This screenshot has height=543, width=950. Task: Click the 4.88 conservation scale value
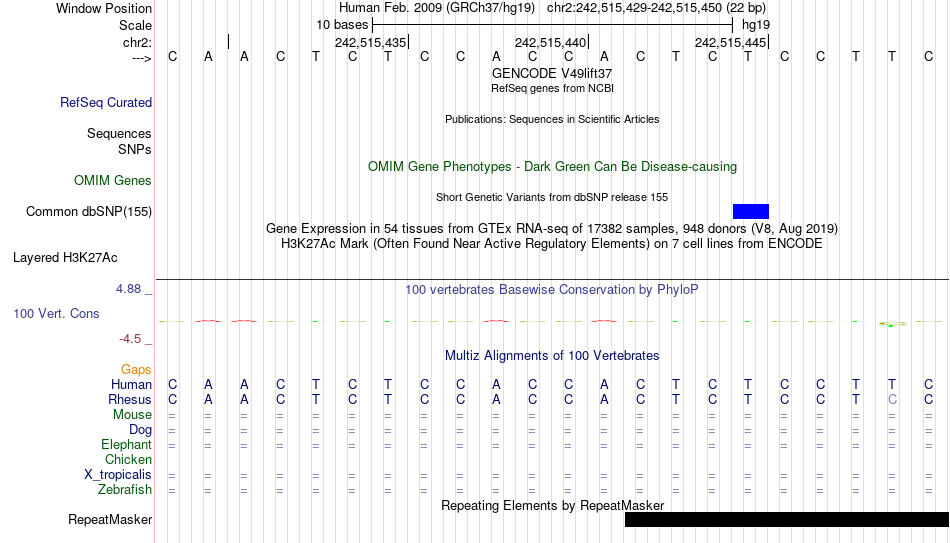(128, 289)
